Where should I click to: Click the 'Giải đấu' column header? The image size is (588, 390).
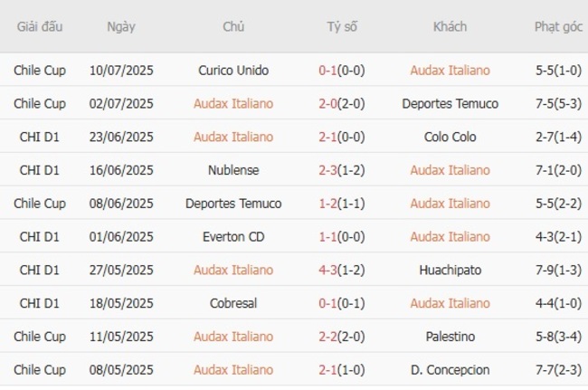pyautogui.click(x=40, y=26)
